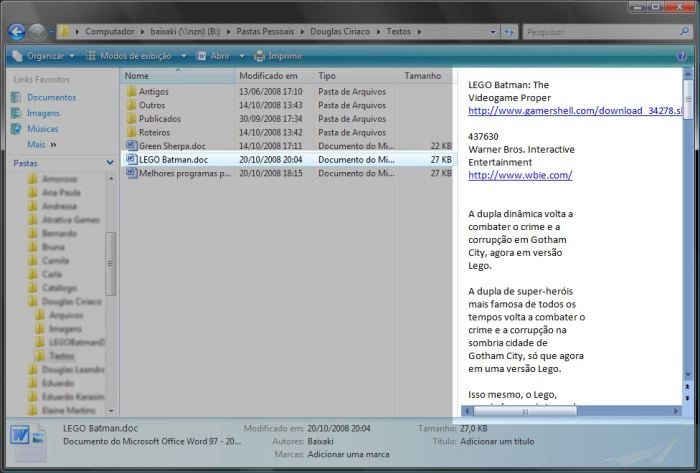Screen dimensions: 700x473
Task: Open the www.wbie.com link in preview
Action: tap(520, 175)
